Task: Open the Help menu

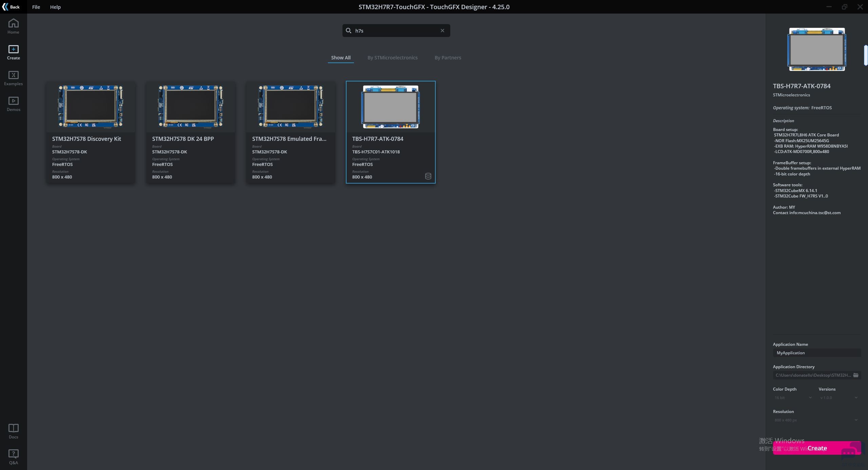Action: [55, 7]
